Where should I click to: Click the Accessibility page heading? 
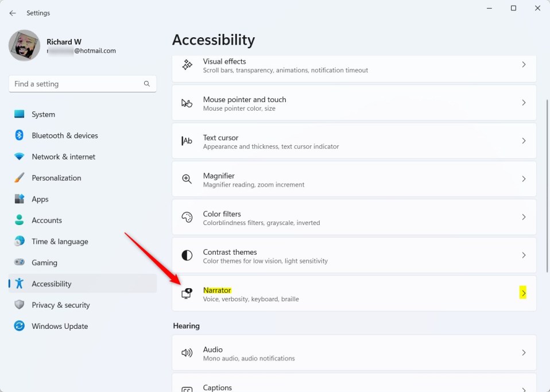point(213,40)
